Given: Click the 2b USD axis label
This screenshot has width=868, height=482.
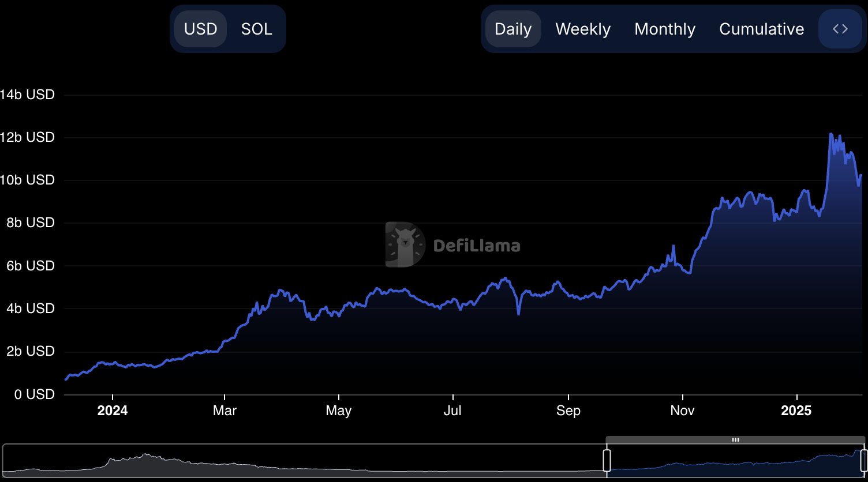Looking at the screenshot, I should pos(30,351).
